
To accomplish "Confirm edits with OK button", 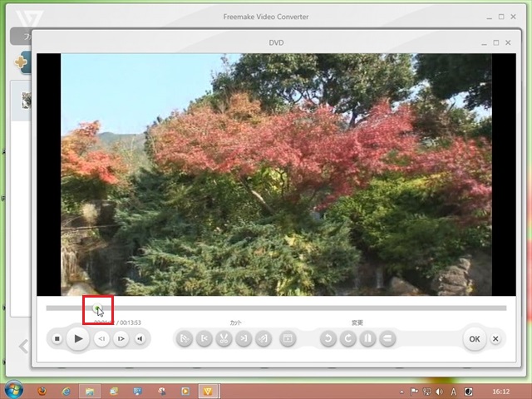I will click(474, 338).
